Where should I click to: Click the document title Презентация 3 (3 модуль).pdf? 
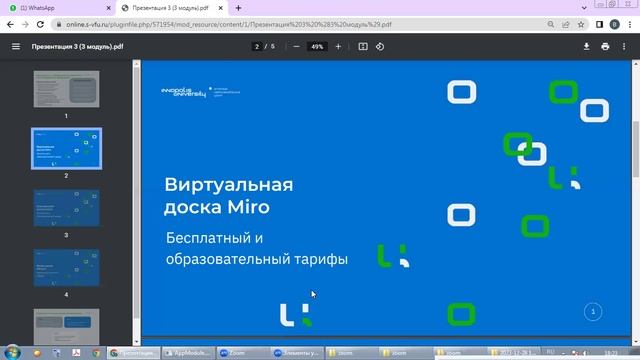point(78,47)
